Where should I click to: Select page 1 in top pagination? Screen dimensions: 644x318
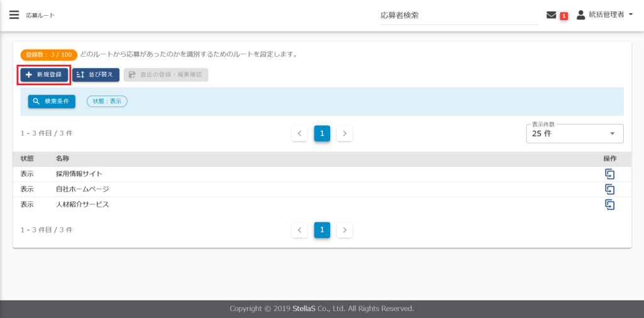tap(322, 133)
